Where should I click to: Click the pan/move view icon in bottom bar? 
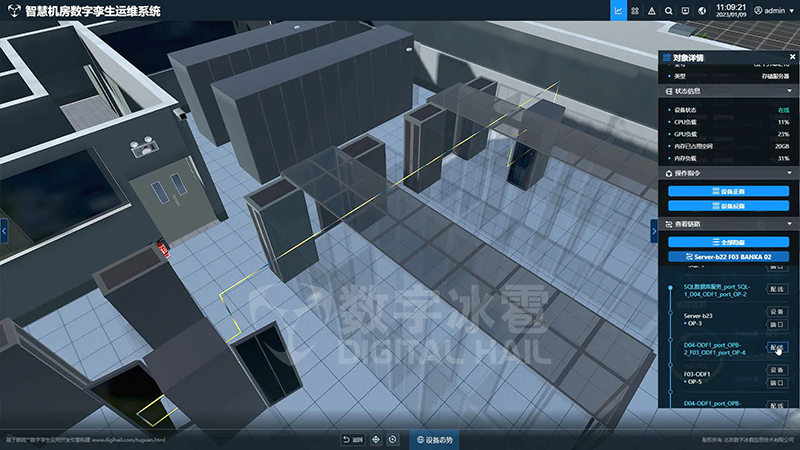376,439
